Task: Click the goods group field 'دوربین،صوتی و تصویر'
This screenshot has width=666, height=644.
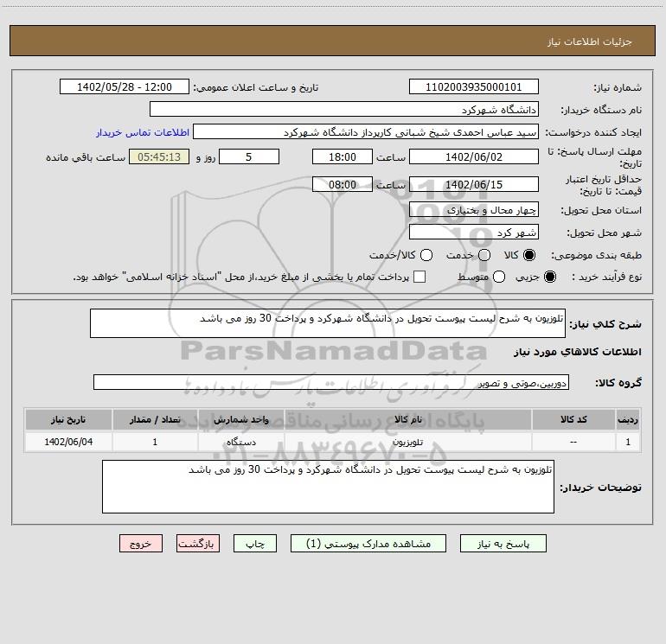Action: [x=331, y=382]
